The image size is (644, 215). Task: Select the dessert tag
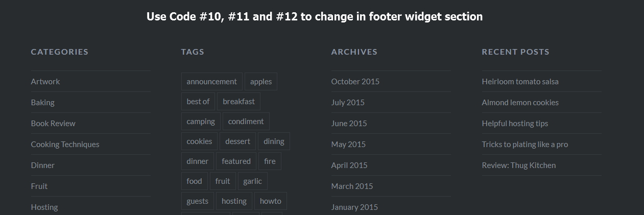237,141
